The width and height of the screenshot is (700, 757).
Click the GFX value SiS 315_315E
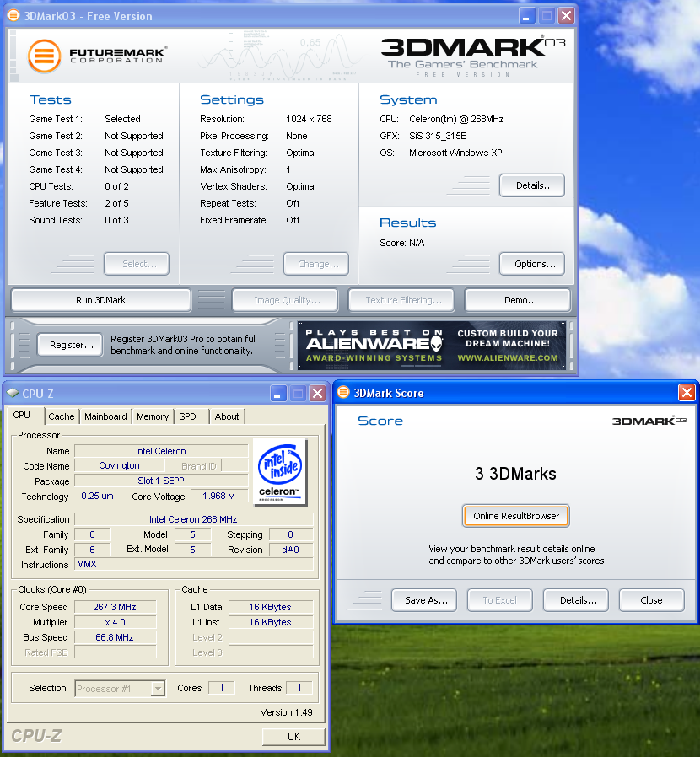437,137
